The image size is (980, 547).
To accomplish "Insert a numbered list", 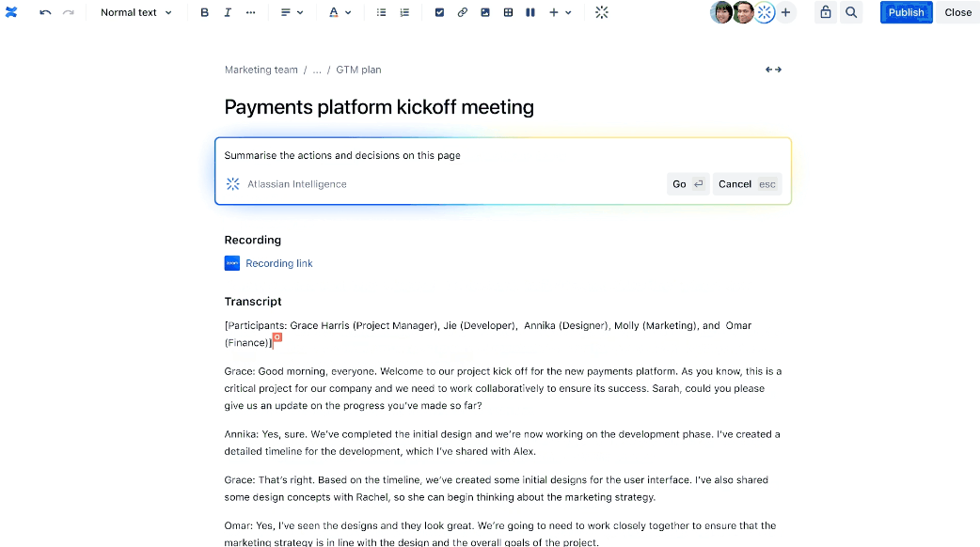I will pos(404,12).
